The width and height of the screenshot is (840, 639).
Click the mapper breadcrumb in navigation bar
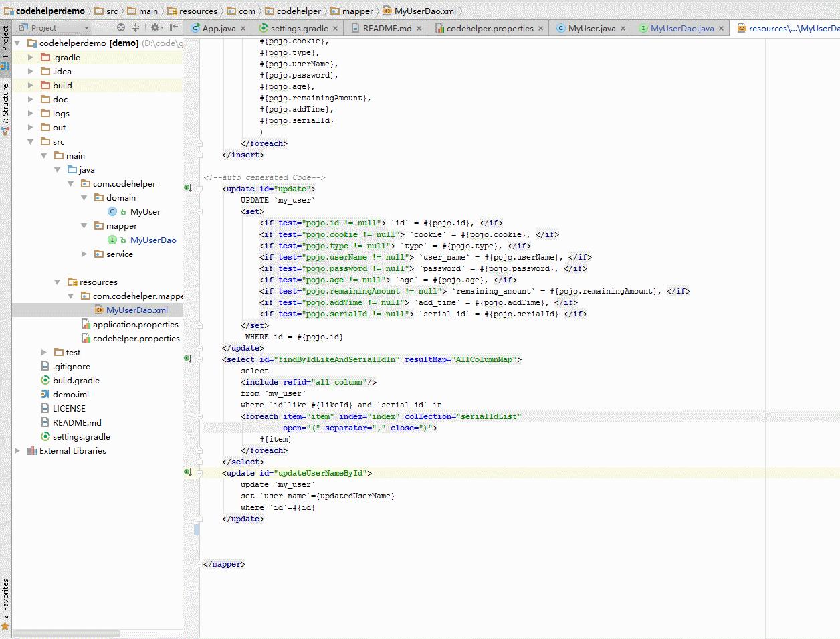tap(357, 11)
